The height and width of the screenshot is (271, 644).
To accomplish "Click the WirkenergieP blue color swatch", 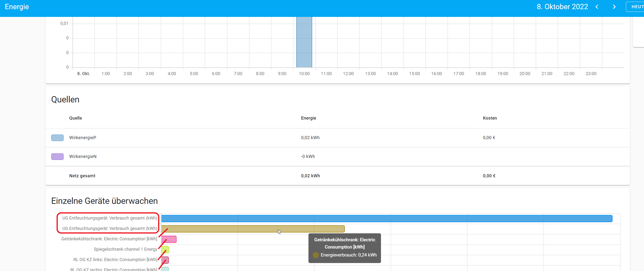I will [x=57, y=138].
